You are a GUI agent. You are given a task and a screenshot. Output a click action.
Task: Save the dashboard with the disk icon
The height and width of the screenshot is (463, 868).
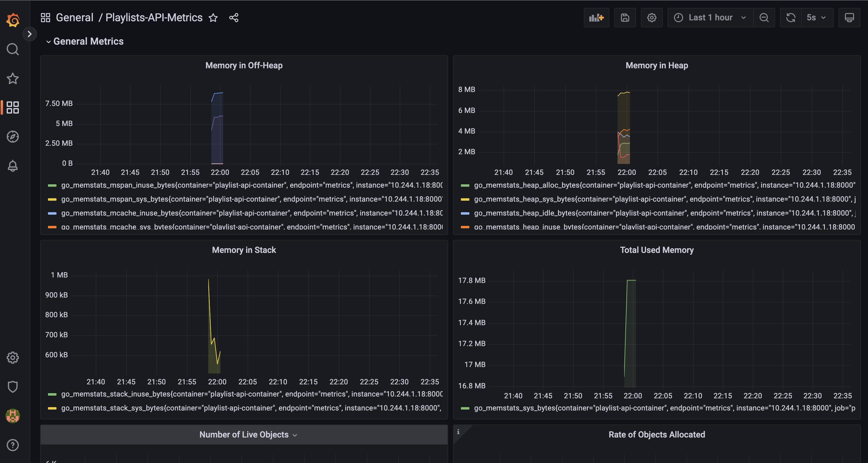coord(625,18)
